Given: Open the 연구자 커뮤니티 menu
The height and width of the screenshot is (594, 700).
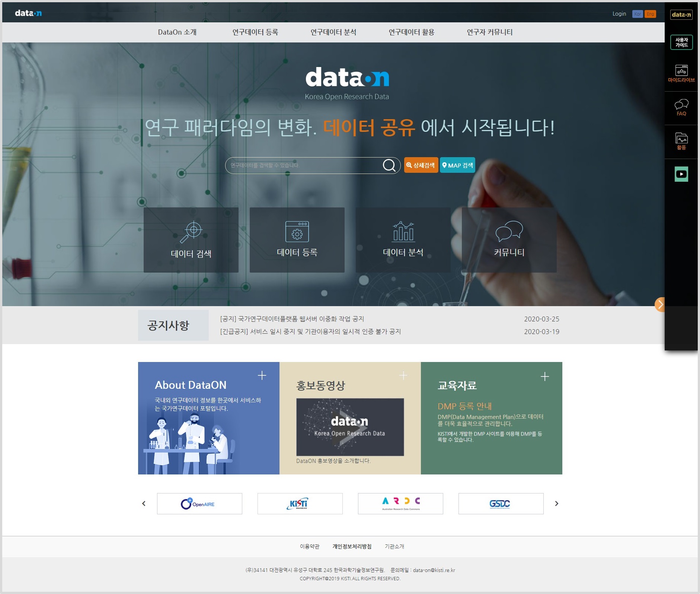Looking at the screenshot, I should tap(490, 32).
